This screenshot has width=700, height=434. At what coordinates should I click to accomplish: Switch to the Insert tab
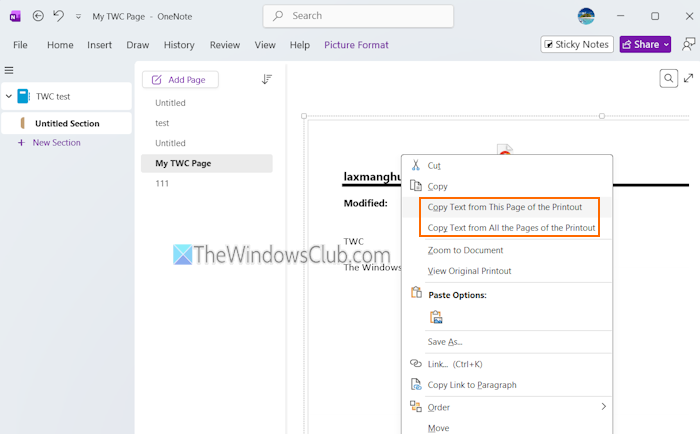pos(99,45)
